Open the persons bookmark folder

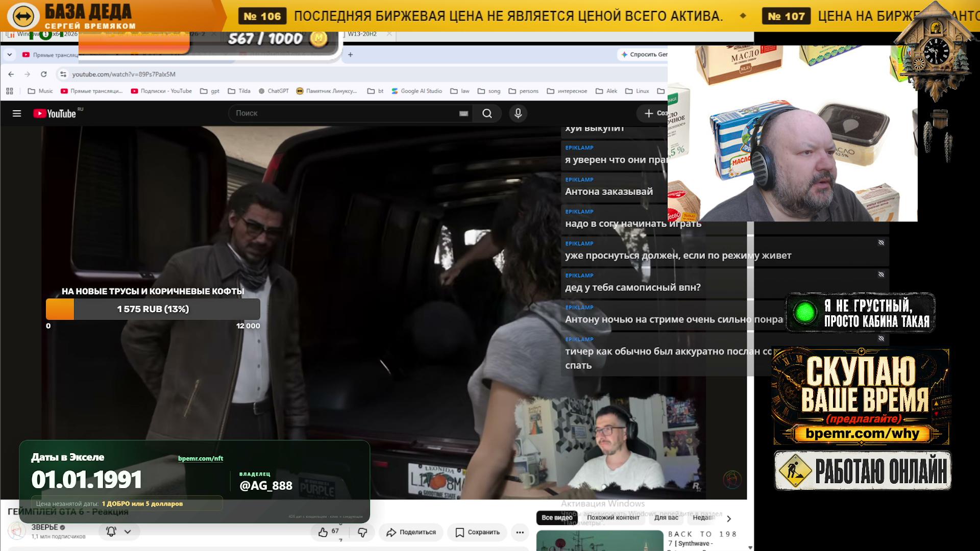524,91
